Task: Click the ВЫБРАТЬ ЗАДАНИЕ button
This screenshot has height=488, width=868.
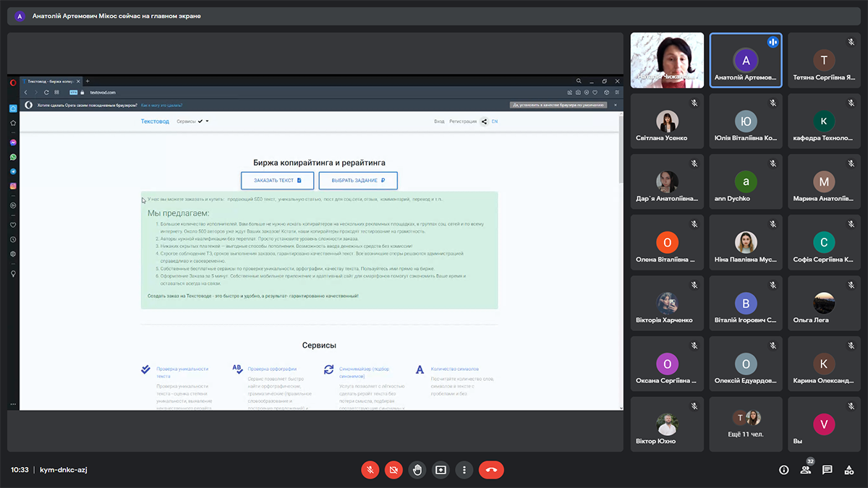Action: click(x=358, y=180)
